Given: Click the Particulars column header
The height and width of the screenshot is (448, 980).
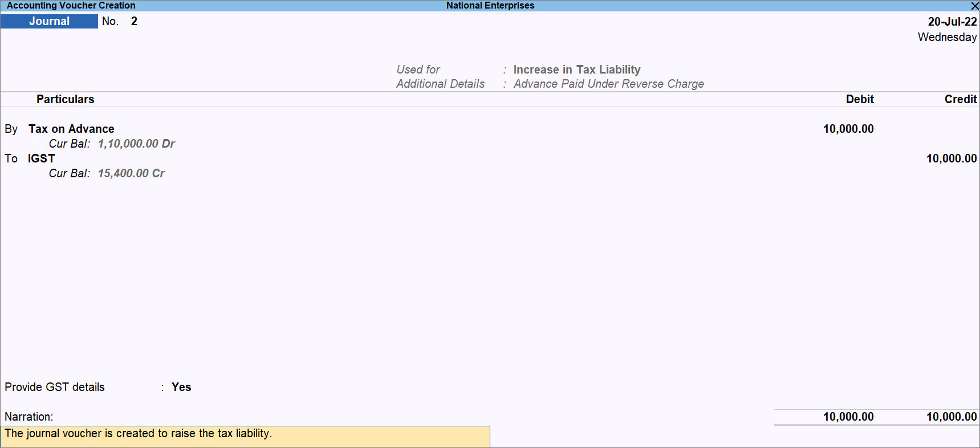Looking at the screenshot, I should (66, 99).
